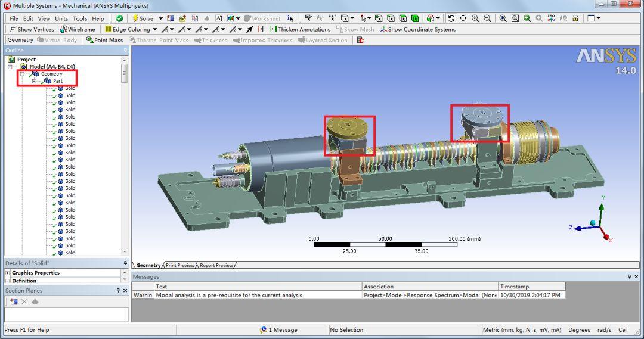The image size is (644, 339).
Task: Open the Help menu
Action: tap(98, 18)
